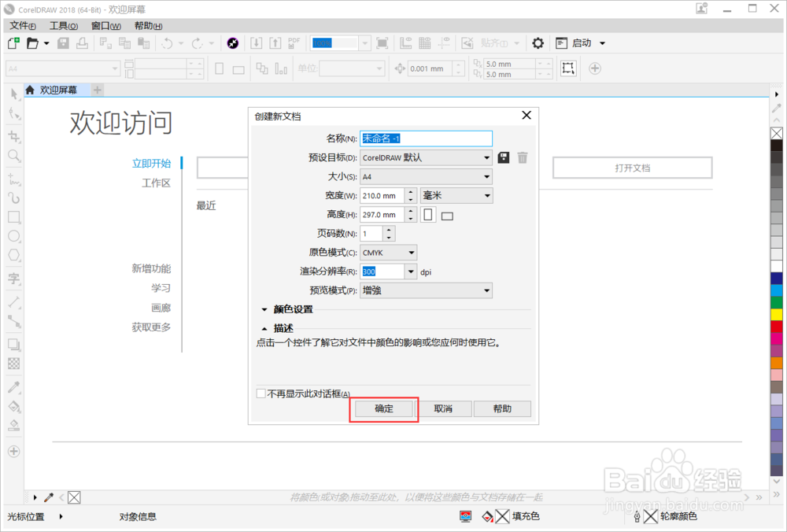Select the Zoom magnifier tool
The height and width of the screenshot is (532, 787).
coord(14,156)
